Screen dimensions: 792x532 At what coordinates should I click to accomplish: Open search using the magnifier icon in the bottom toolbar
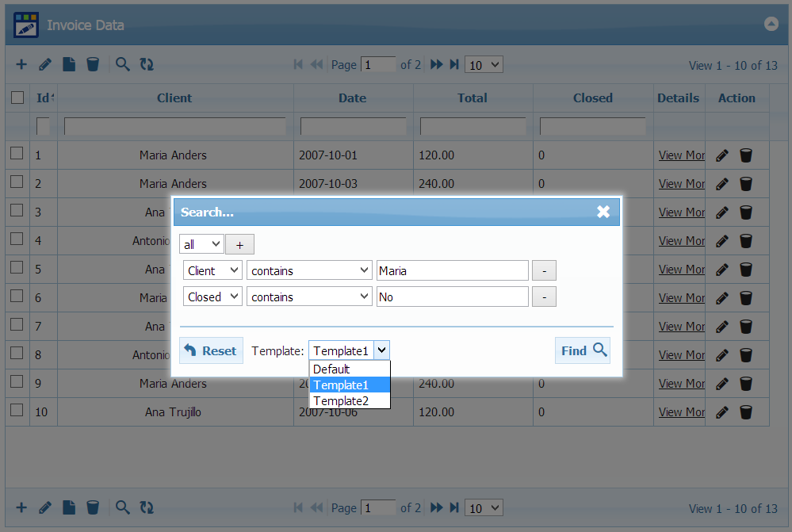pos(123,507)
